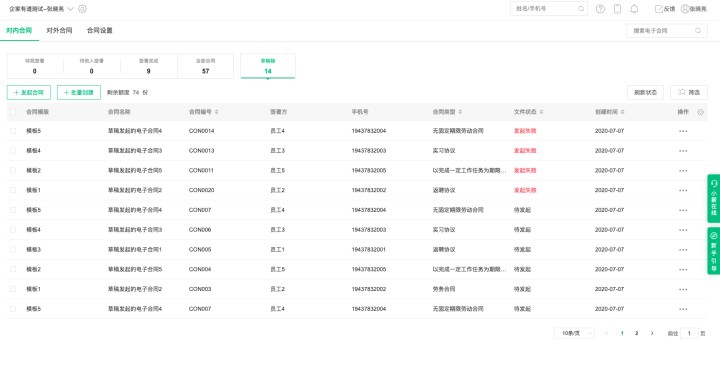720x375 pixels.
Task: Switch to 对内合同 tab
Action: [19, 30]
